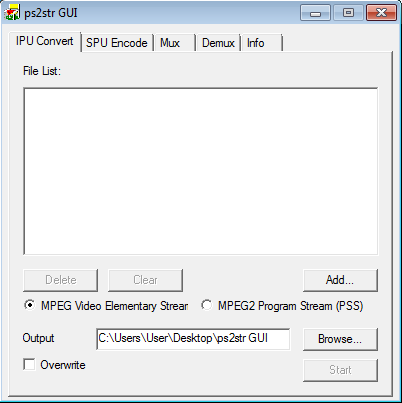402x403 pixels.
Task: Open Browse... for output folder
Action: click(340, 339)
